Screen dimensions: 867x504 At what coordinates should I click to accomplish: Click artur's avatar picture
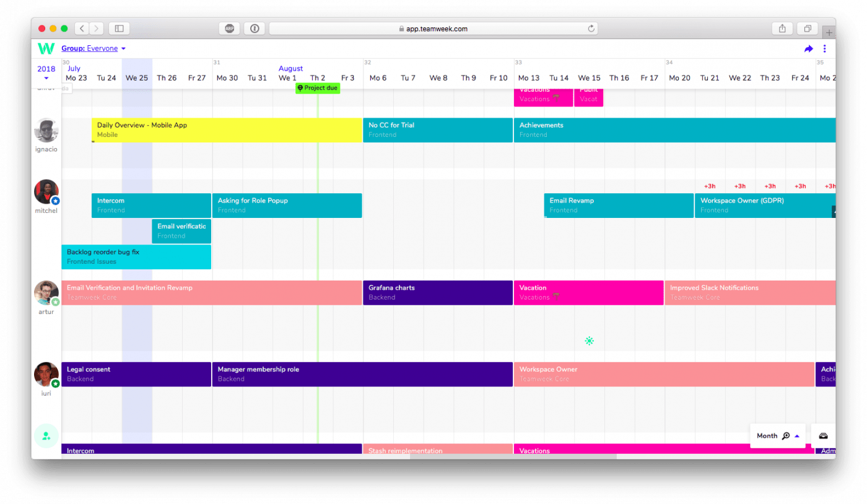46,293
